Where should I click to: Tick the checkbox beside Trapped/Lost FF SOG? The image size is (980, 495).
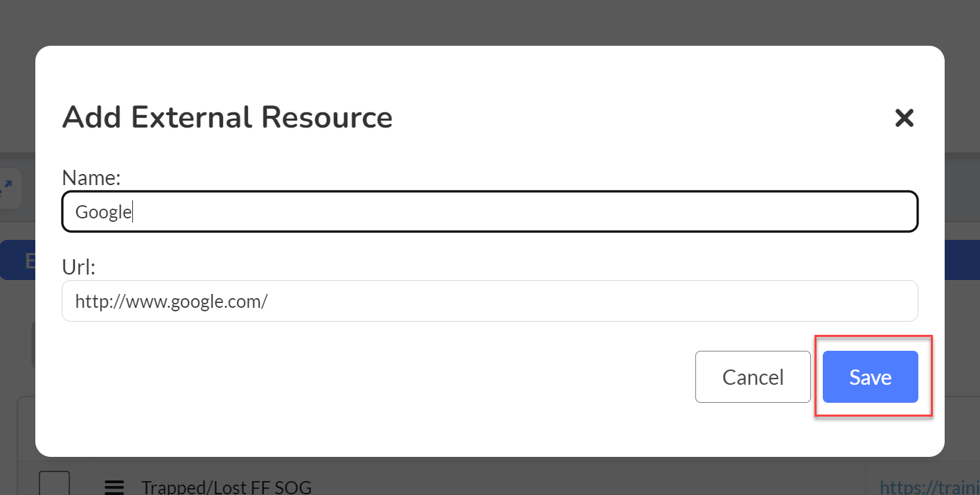54,484
